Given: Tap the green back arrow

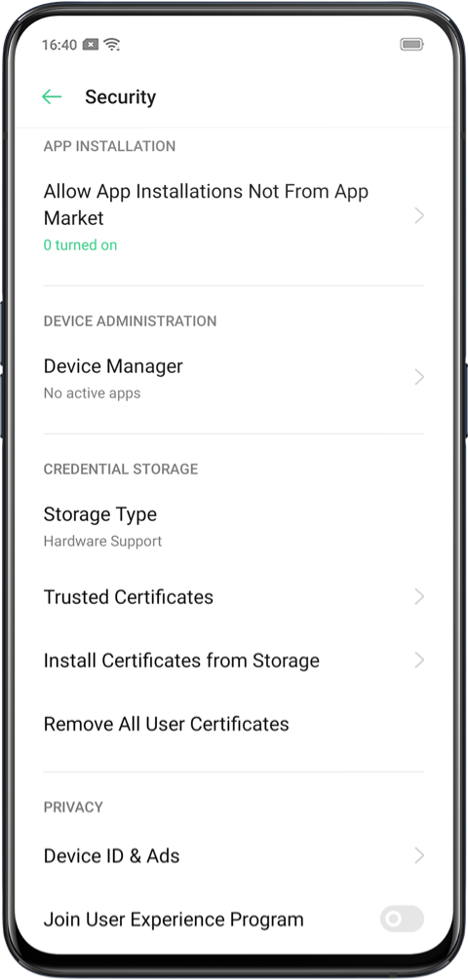Looking at the screenshot, I should pos(52,96).
